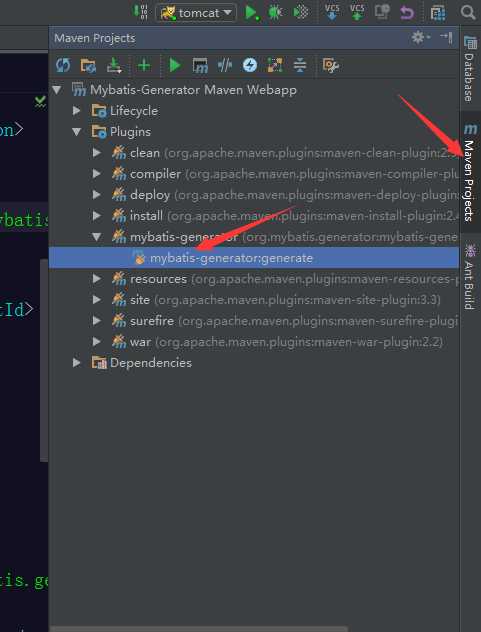Image resolution: width=481 pixels, height=632 pixels.
Task: Expand the compiler plugin node
Action: (x=96, y=173)
